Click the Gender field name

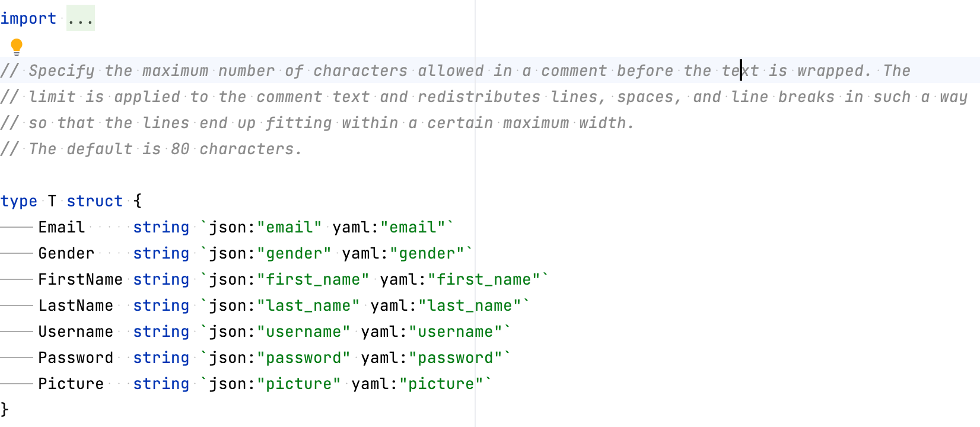(66, 254)
